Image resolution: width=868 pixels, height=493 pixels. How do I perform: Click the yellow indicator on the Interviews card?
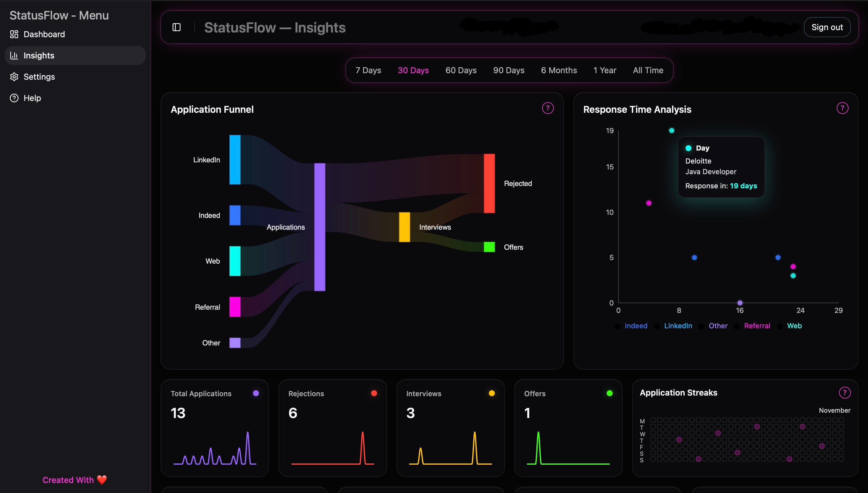click(492, 393)
